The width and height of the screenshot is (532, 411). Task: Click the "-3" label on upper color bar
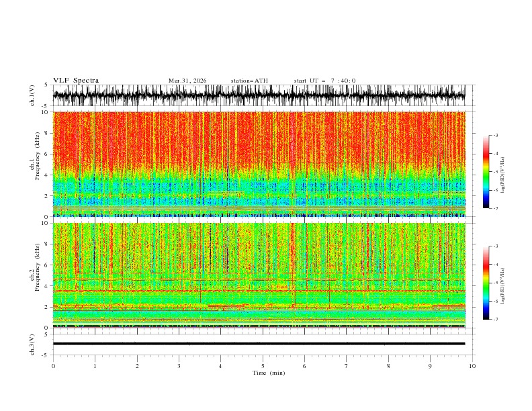495,135
